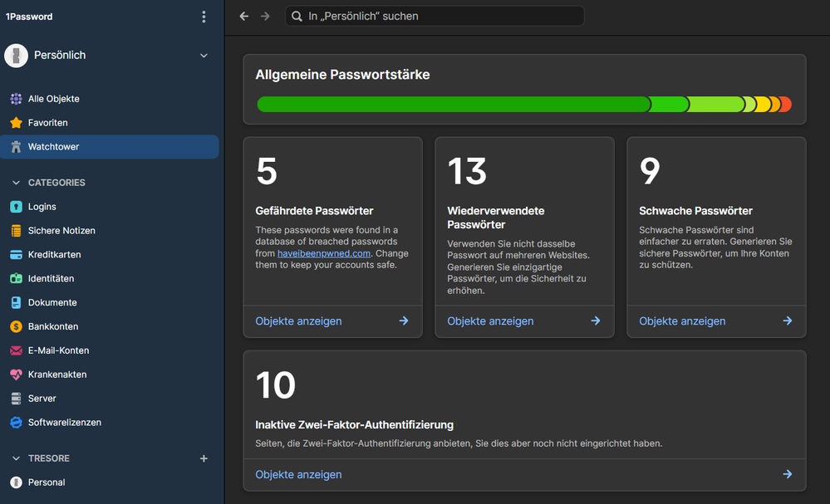Viewport: 830px width, 504px height.
Task: Open the haveibeenpwned.com link
Action: 324,253
